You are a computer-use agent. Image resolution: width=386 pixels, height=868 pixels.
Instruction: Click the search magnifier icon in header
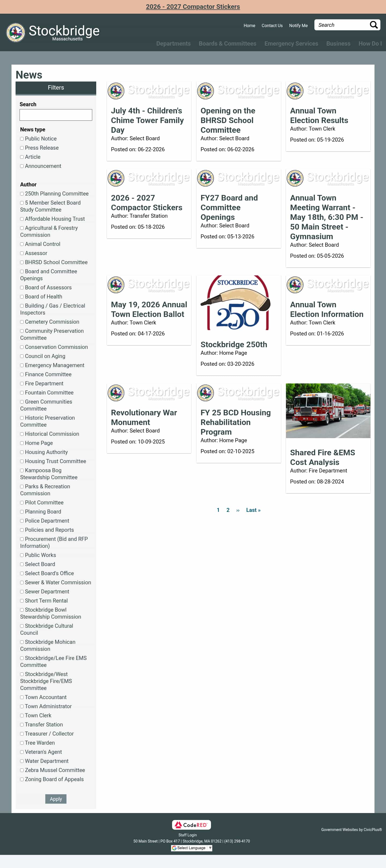pyautogui.click(x=374, y=25)
